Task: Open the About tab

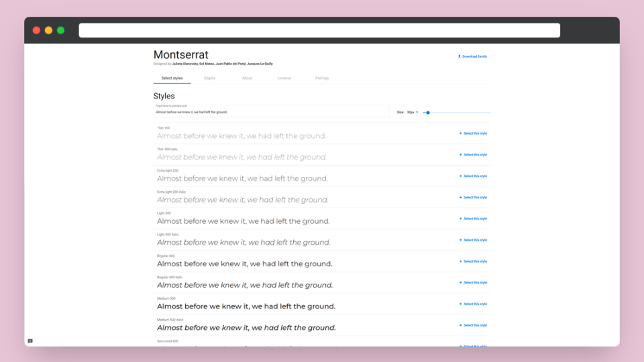Action: click(x=247, y=78)
